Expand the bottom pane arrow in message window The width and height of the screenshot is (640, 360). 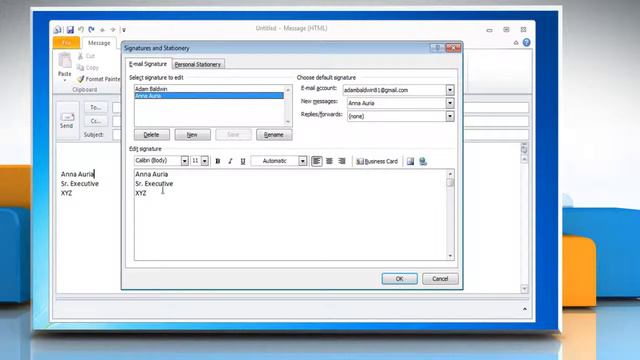click(x=525, y=309)
